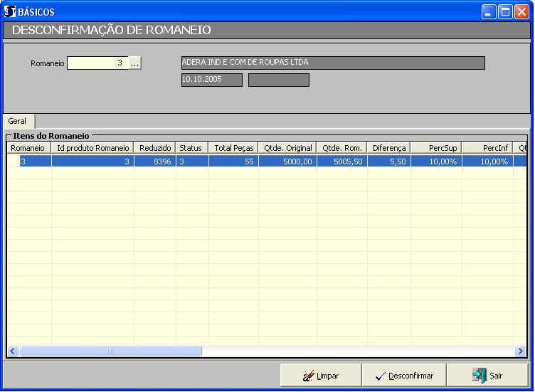Click the PercSup column header
Screen dimensions: 535x392
435,148
